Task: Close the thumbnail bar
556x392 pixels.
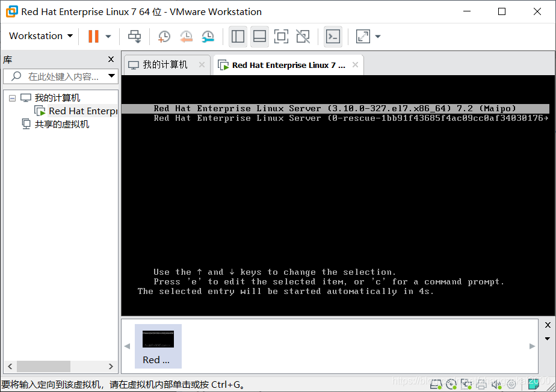Action: point(548,325)
